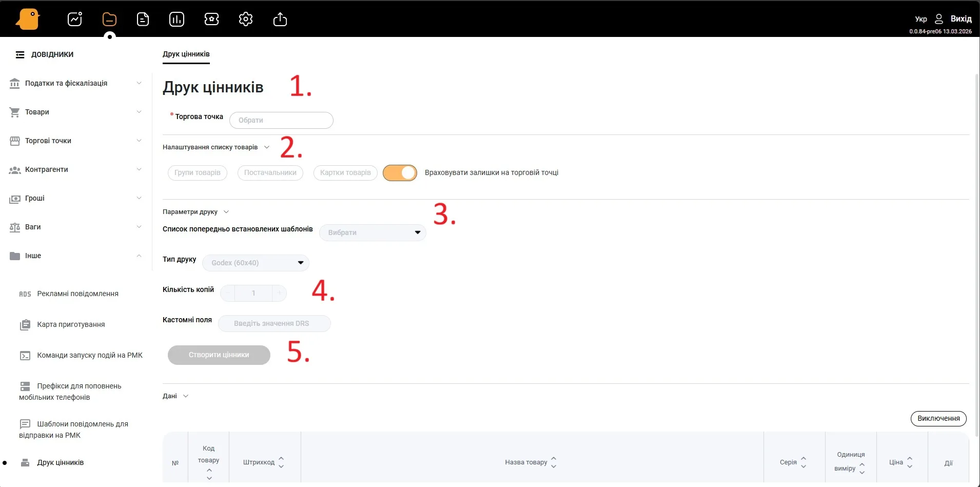Open Рекламні повідомлення menu item

coord(77,294)
